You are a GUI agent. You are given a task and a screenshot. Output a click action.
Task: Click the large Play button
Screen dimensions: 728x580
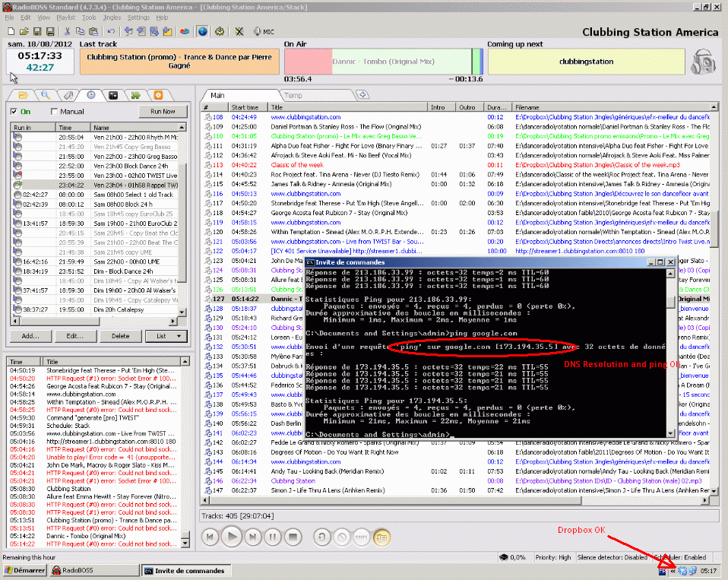click(x=231, y=537)
